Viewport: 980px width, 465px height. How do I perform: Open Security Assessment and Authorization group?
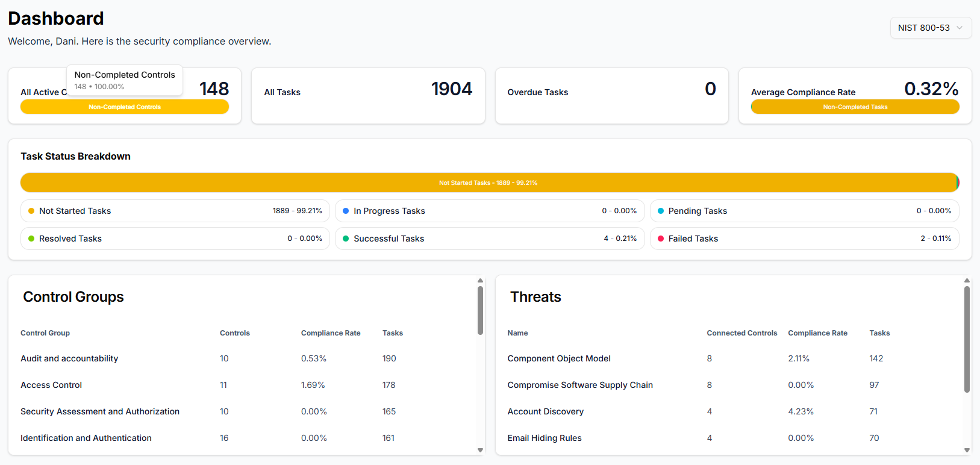point(100,411)
